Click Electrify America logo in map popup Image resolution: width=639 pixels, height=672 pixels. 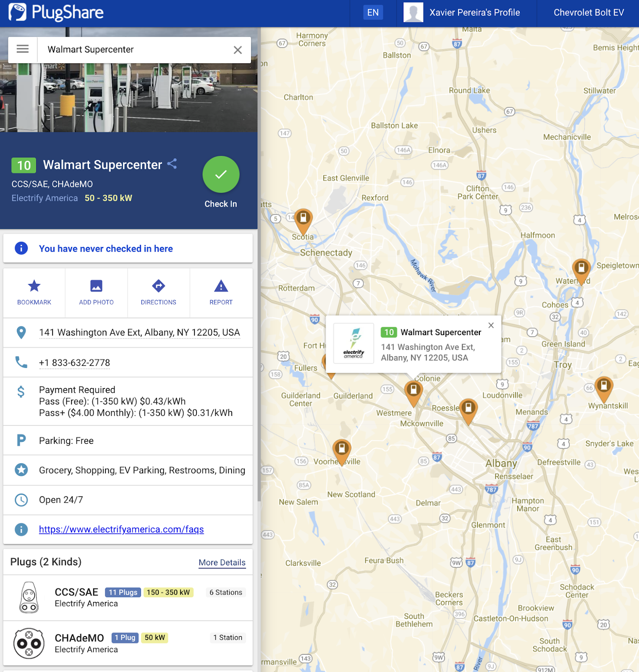354,343
